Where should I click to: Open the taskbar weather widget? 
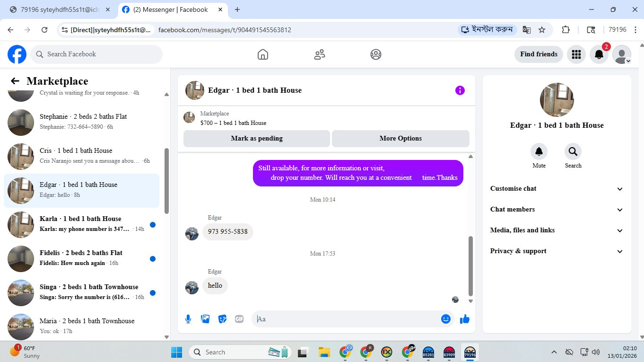pos(26,352)
